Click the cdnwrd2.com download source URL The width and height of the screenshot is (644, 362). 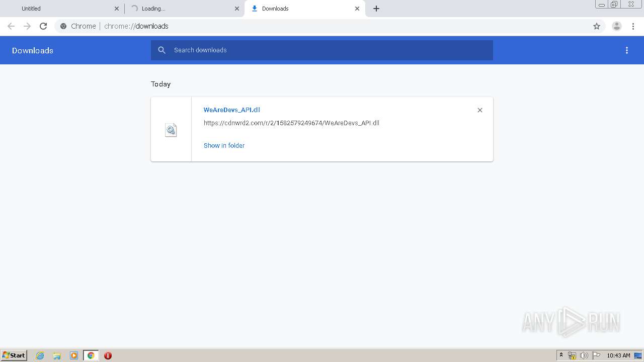click(x=291, y=123)
